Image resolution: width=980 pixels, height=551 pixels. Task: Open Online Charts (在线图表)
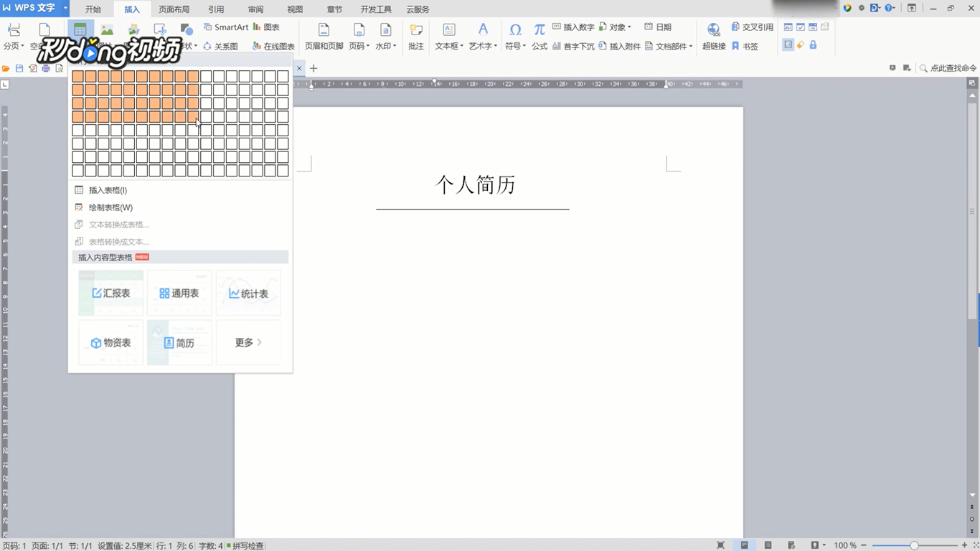273,46
